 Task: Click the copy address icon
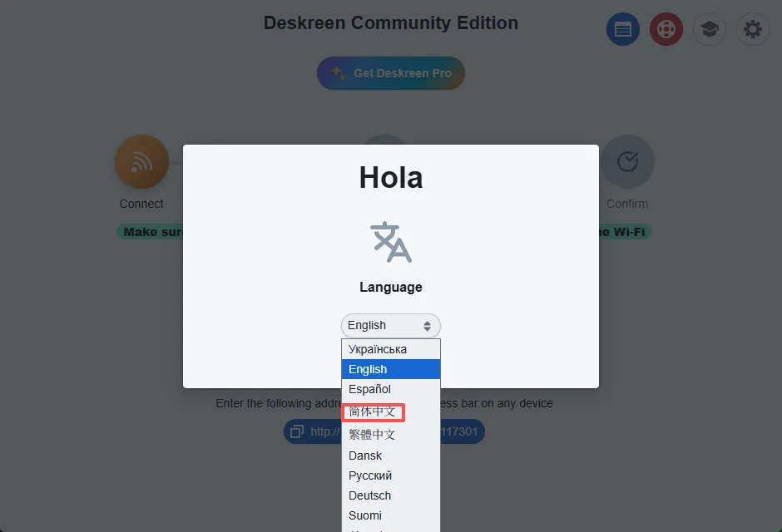coord(297,431)
